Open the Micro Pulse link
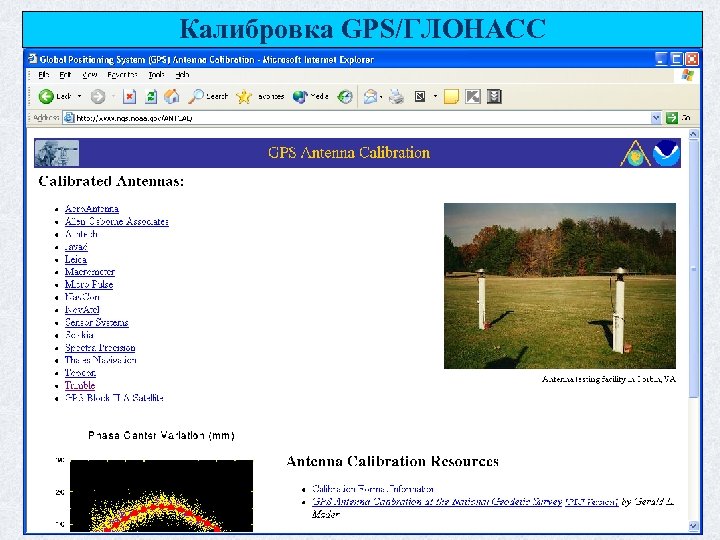 click(89, 284)
